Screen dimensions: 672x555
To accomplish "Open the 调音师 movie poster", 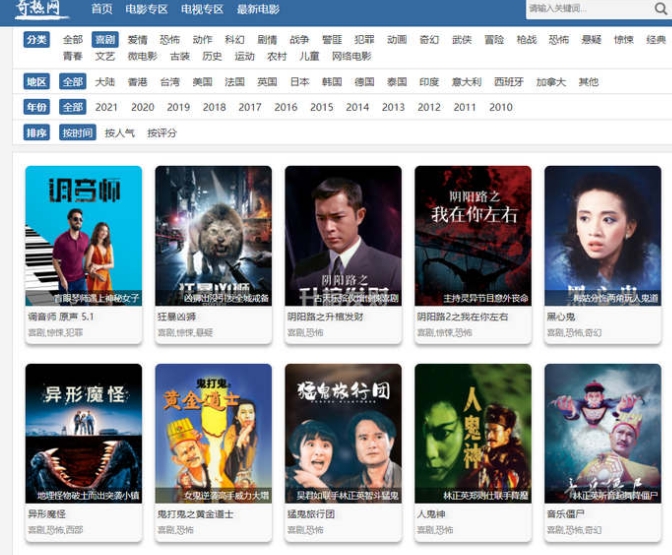I will 84,236.
